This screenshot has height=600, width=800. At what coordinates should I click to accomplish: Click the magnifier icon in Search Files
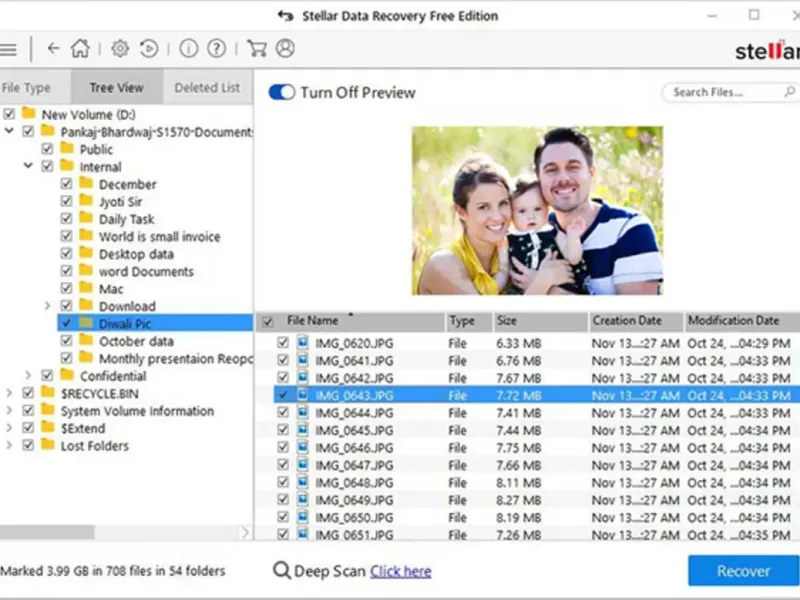789,92
